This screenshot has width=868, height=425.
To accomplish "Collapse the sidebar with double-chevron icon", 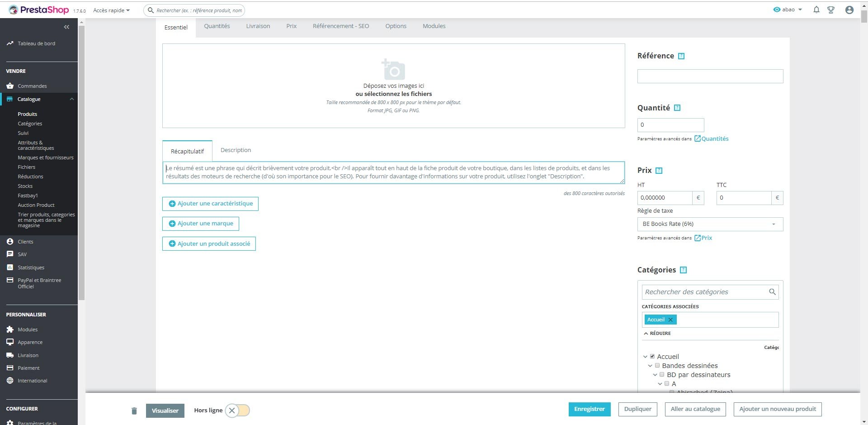I will 66,27.
